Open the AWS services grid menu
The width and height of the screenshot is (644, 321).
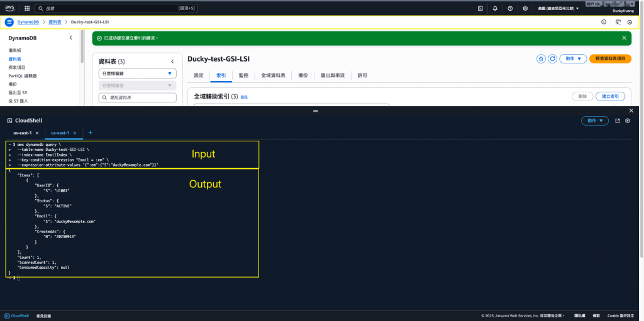pyautogui.click(x=27, y=8)
